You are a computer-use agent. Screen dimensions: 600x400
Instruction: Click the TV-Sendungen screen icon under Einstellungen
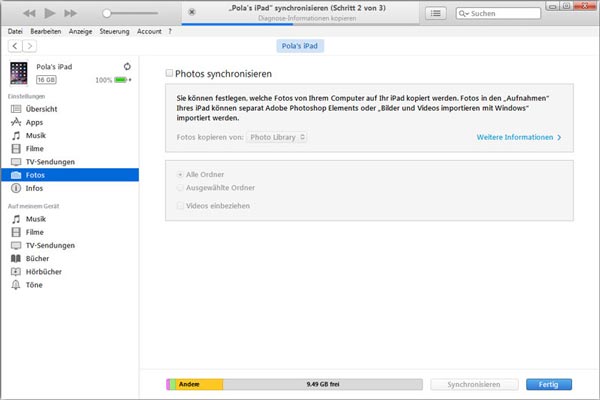[x=16, y=162]
